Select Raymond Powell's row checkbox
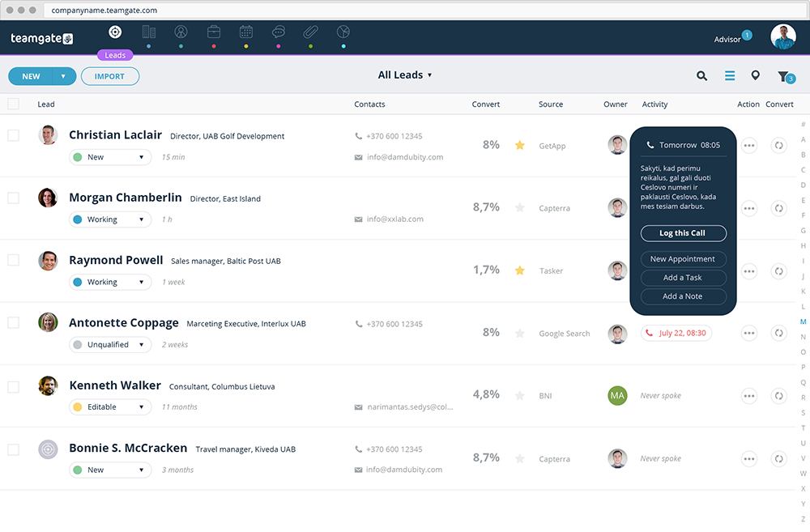This screenshot has height=532, width=810. (14, 260)
